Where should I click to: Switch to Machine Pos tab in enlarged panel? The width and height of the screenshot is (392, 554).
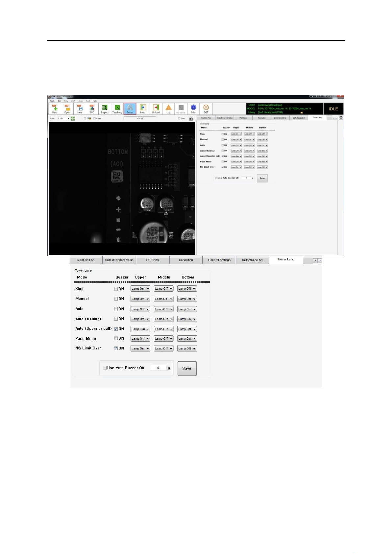click(x=86, y=260)
